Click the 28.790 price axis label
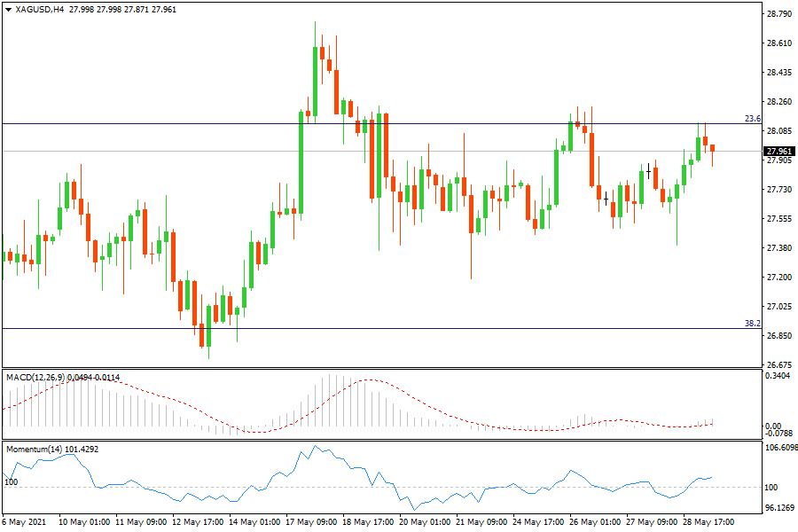Image resolution: width=798 pixels, height=532 pixels. pos(778,13)
